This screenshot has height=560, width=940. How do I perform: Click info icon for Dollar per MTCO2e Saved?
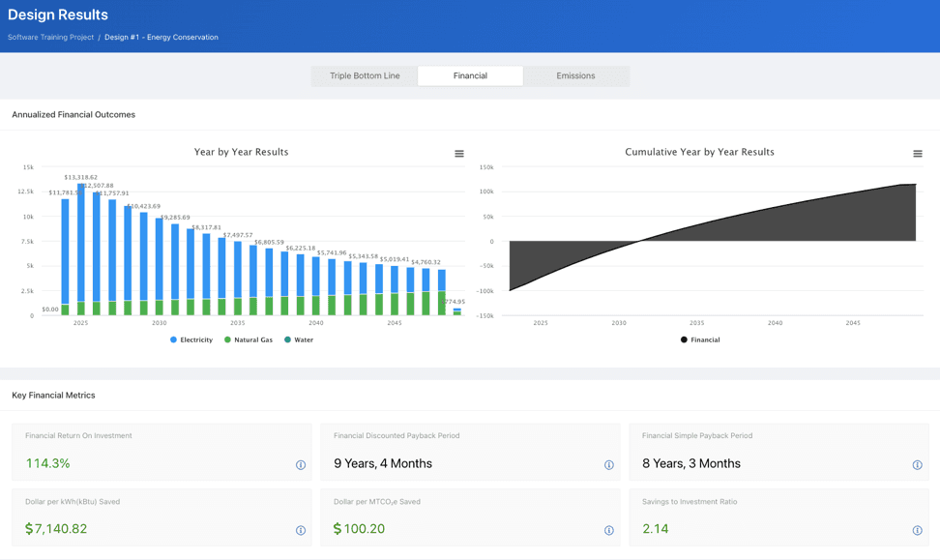609,530
